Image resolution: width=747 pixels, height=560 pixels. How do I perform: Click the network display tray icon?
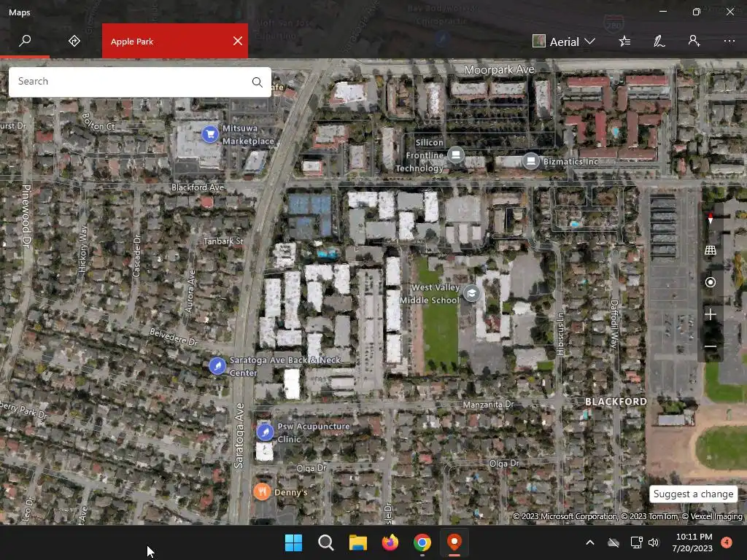click(636, 542)
